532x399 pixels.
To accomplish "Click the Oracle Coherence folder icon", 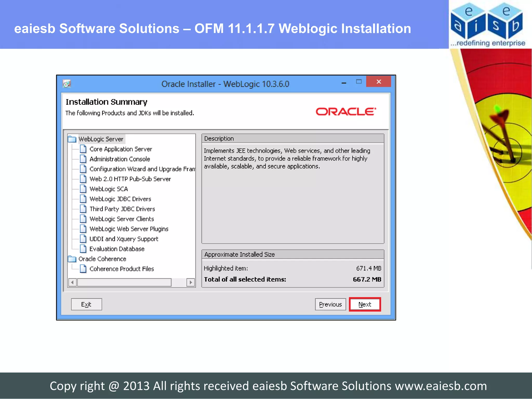I will (x=72, y=259).
